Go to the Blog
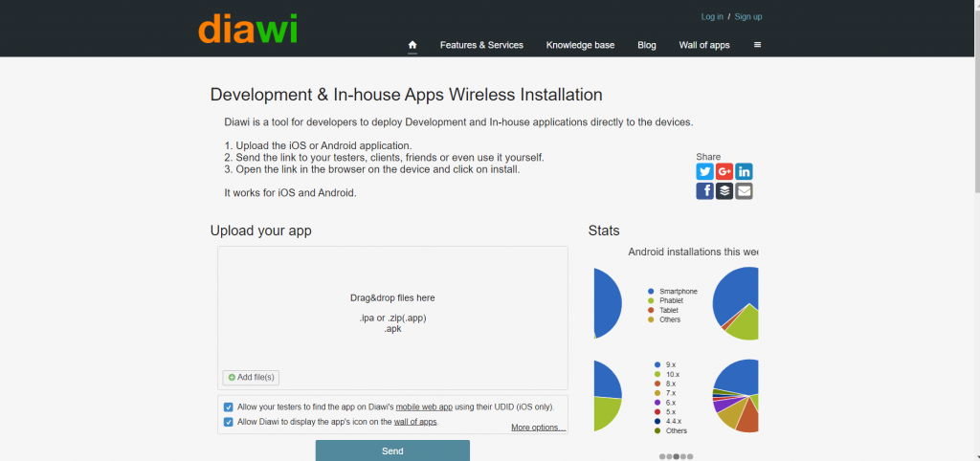 click(647, 45)
